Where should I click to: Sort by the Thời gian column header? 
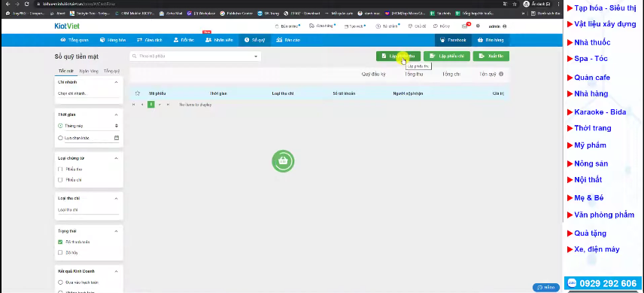[218, 93]
